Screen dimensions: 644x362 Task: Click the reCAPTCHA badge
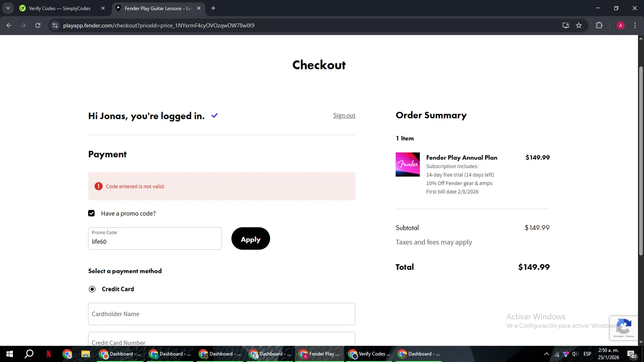pyautogui.click(x=623, y=327)
